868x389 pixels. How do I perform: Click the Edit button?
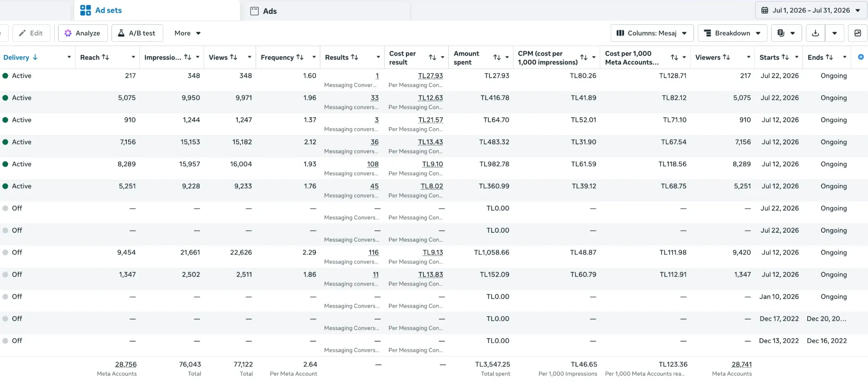click(31, 33)
